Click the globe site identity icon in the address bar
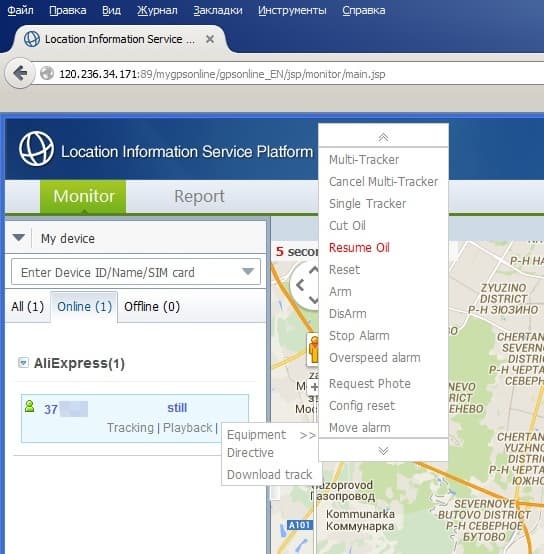This screenshot has width=544, height=554. 47,74
